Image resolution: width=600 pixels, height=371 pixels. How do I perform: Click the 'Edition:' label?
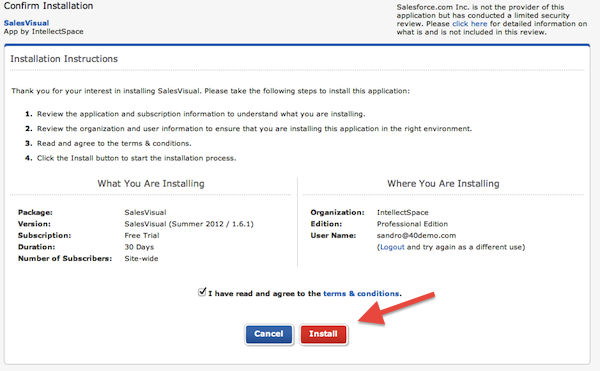pyautogui.click(x=326, y=224)
